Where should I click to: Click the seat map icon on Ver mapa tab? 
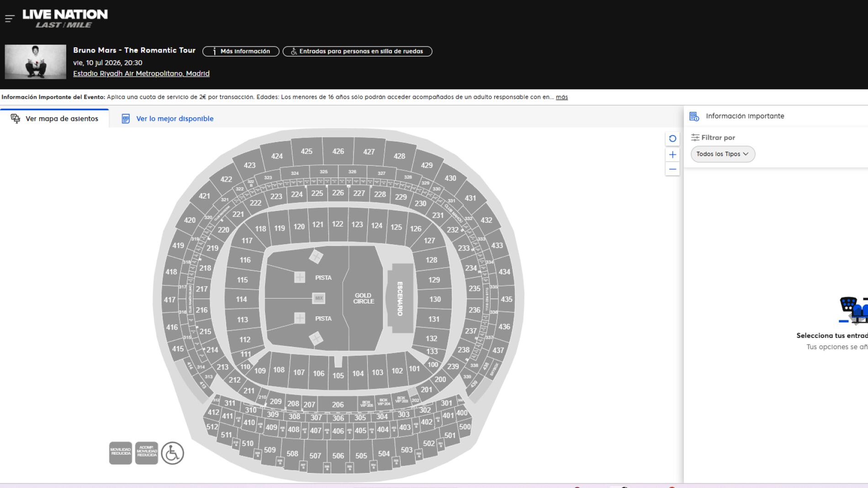[16, 118]
